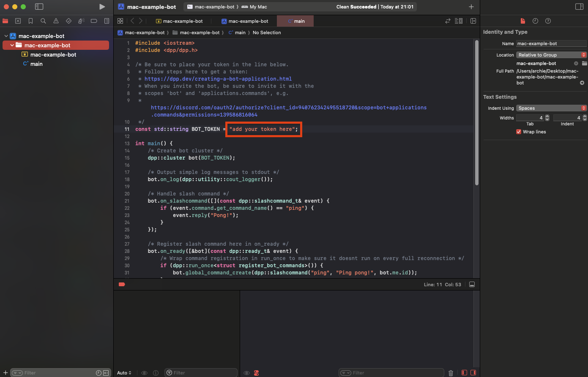The image size is (588, 377).
Task: Open the Quick Help inspector icon
Action: pyautogui.click(x=548, y=21)
